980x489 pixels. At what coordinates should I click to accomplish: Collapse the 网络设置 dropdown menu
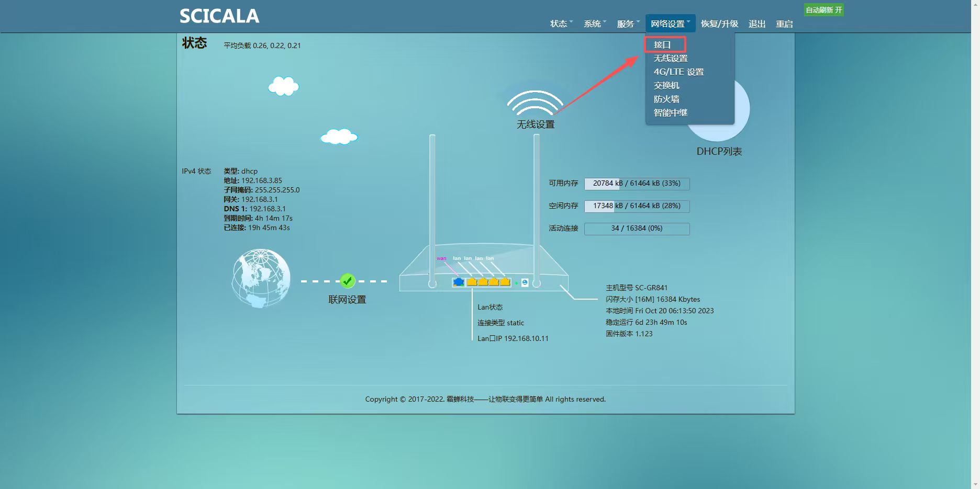click(670, 24)
